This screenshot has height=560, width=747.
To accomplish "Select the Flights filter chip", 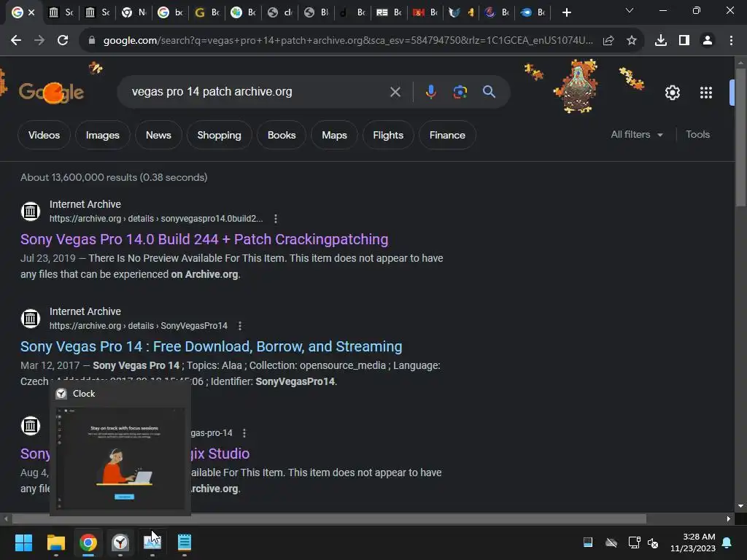I will (388, 135).
